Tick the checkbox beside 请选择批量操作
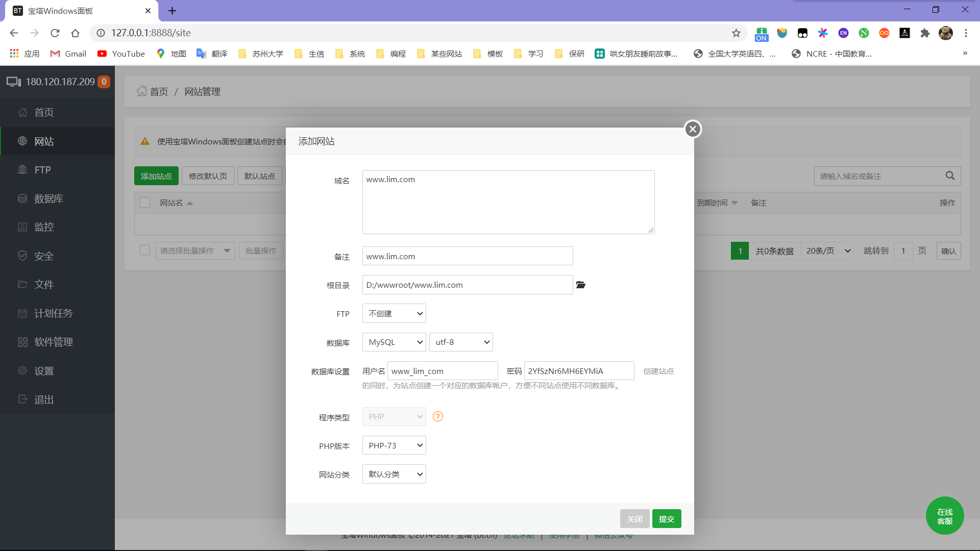Image resolution: width=980 pixels, height=551 pixels. pos(145,250)
